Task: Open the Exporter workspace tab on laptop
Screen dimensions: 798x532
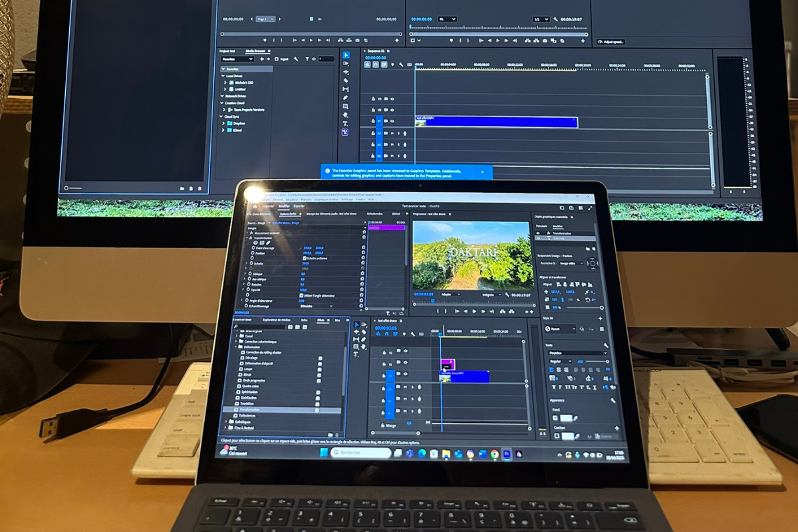Action: (300, 205)
